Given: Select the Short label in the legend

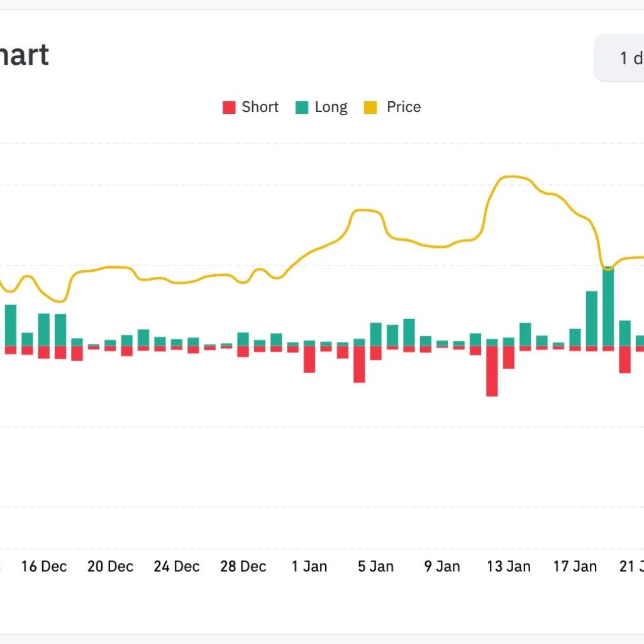Looking at the screenshot, I should [260, 107].
